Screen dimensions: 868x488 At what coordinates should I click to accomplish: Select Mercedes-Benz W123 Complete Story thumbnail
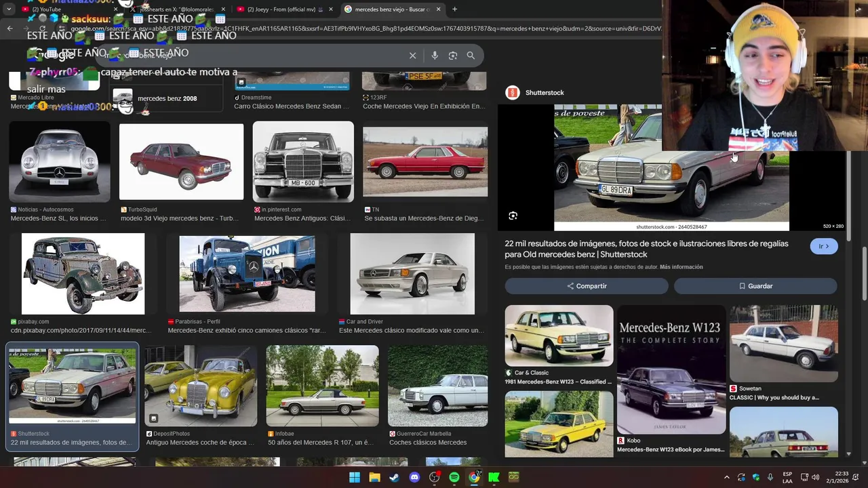tap(671, 369)
